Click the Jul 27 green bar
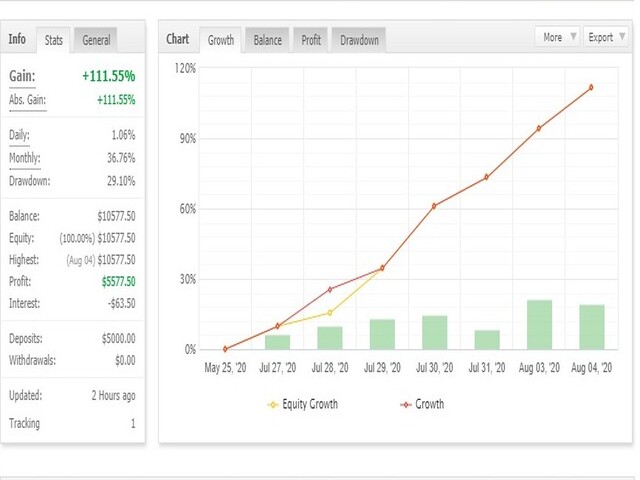The image size is (640, 480). coord(278,342)
